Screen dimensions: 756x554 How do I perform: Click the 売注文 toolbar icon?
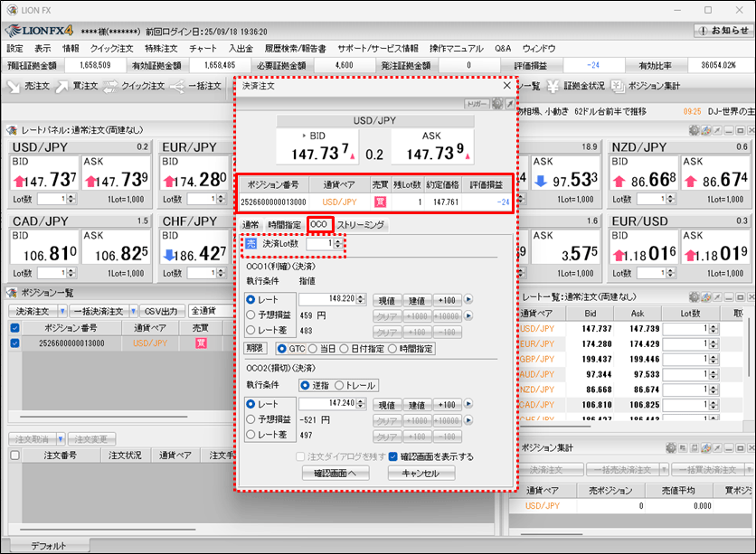14,86
